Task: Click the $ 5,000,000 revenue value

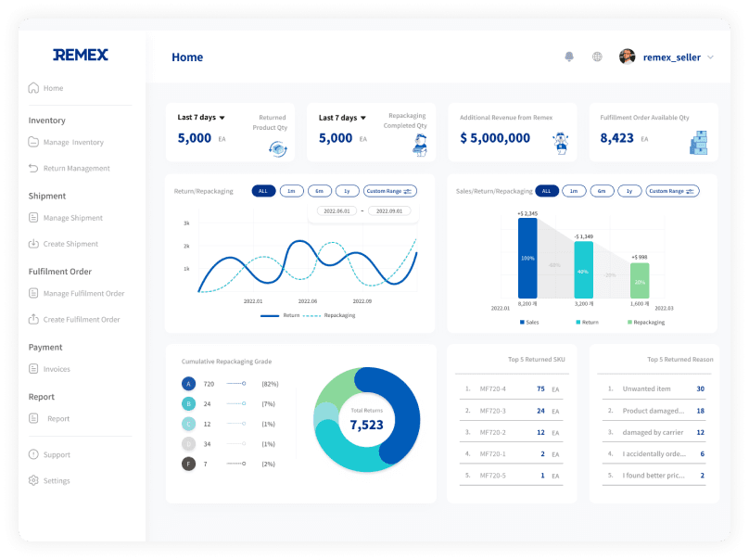Action: pyautogui.click(x=495, y=138)
